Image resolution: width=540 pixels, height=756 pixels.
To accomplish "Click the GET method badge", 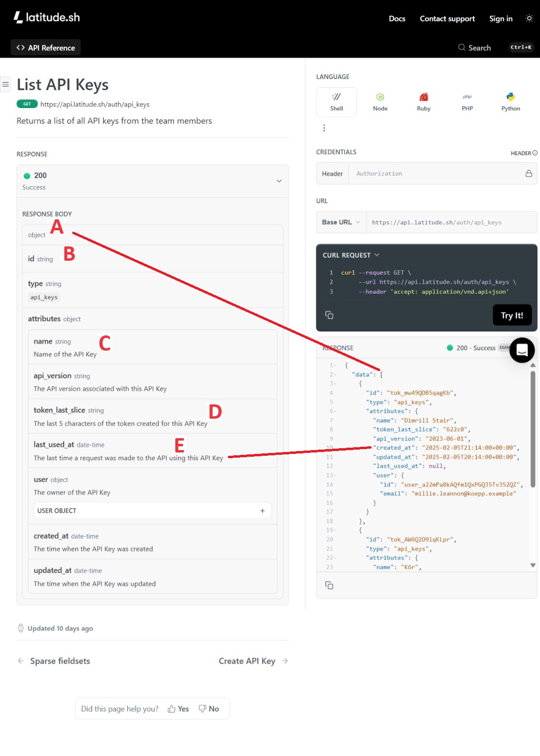I will 27,104.
